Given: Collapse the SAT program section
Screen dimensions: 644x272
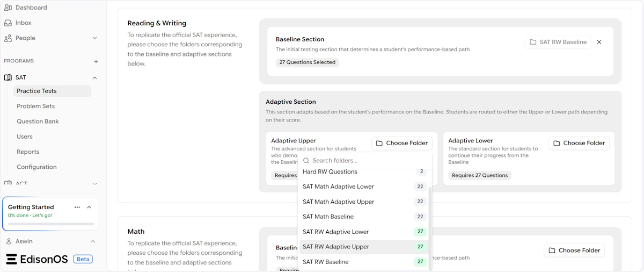Looking at the screenshot, I should (x=95, y=77).
